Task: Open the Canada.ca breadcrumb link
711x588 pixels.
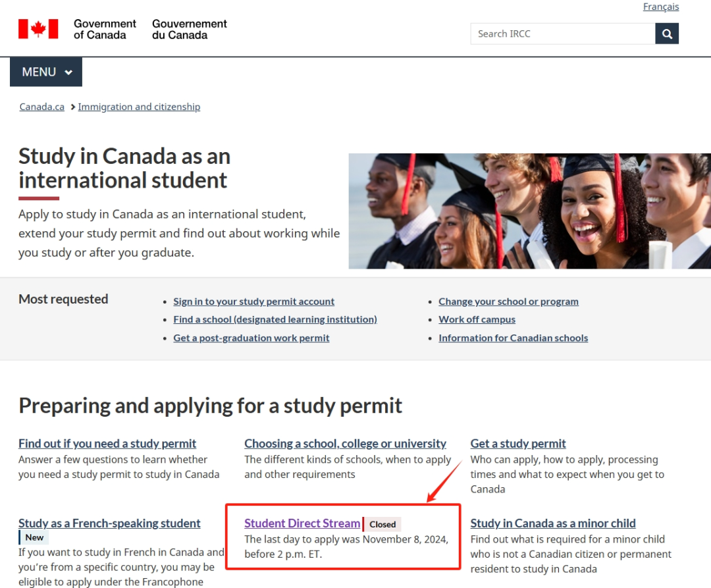Action: pos(41,107)
